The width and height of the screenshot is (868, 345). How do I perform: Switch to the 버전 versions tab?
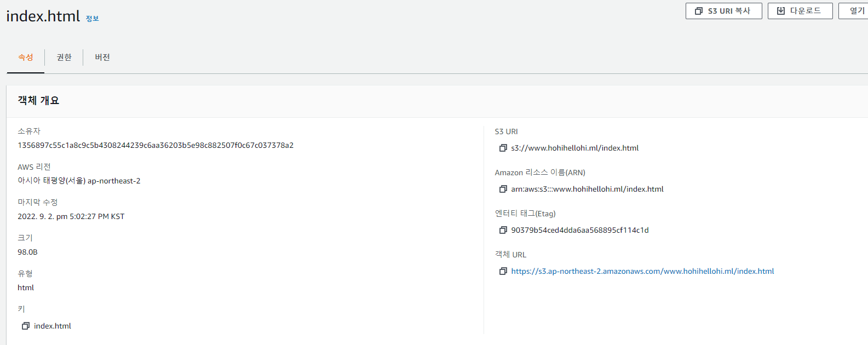coord(102,57)
